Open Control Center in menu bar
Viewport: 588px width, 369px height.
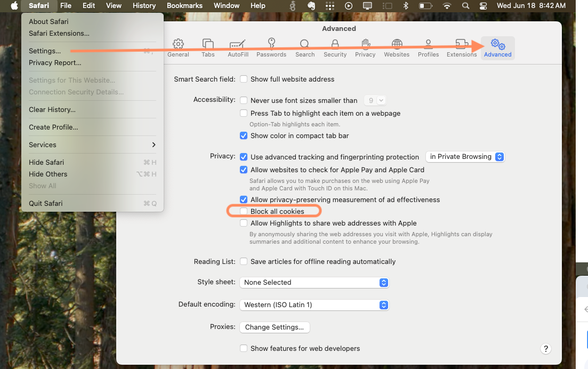pyautogui.click(x=483, y=6)
